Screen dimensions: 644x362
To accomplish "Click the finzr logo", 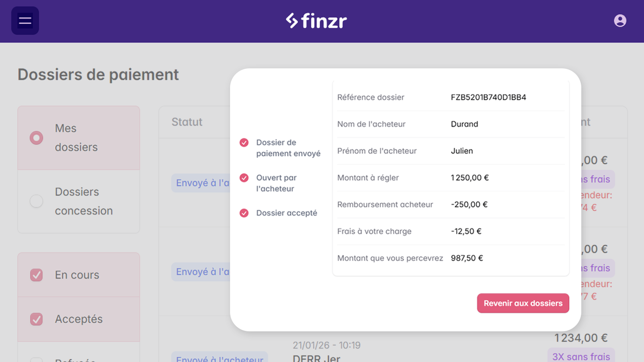I will tap(316, 20).
